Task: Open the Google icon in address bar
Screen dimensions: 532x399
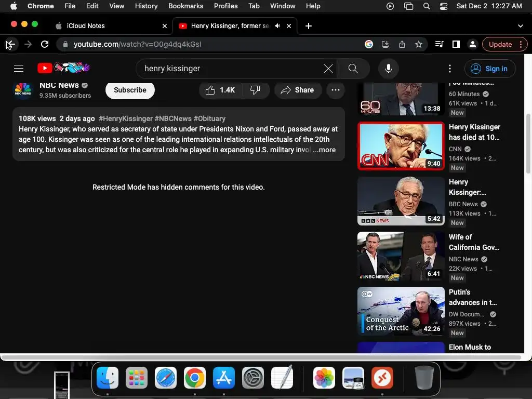Action: 369,44
